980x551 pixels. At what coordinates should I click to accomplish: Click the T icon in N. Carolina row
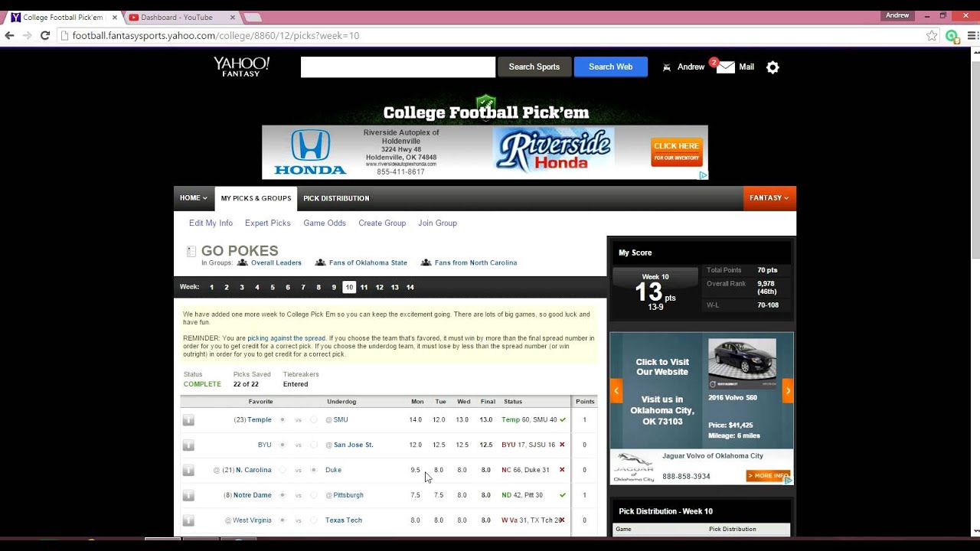(x=188, y=471)
